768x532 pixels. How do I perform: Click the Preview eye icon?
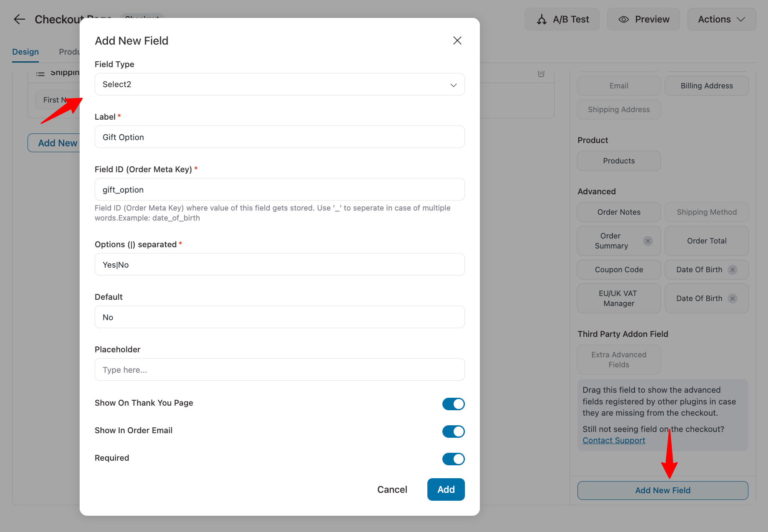coord(623,19)
